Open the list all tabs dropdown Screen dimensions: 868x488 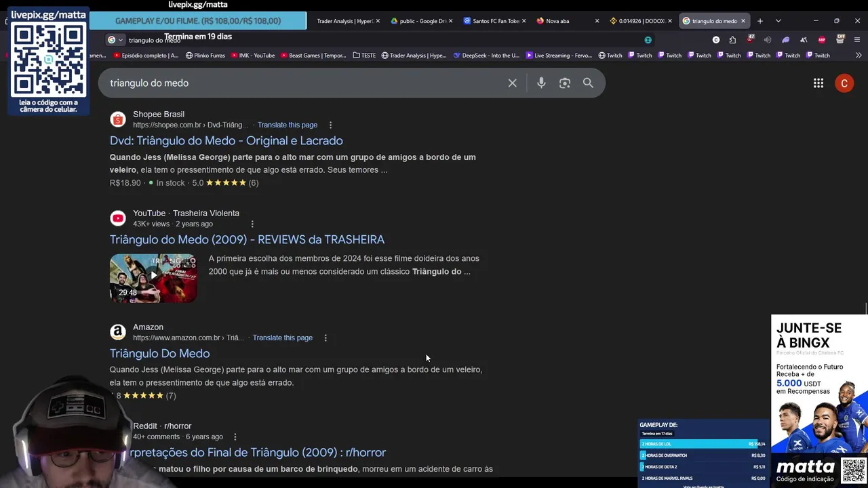tap(778, 21)
